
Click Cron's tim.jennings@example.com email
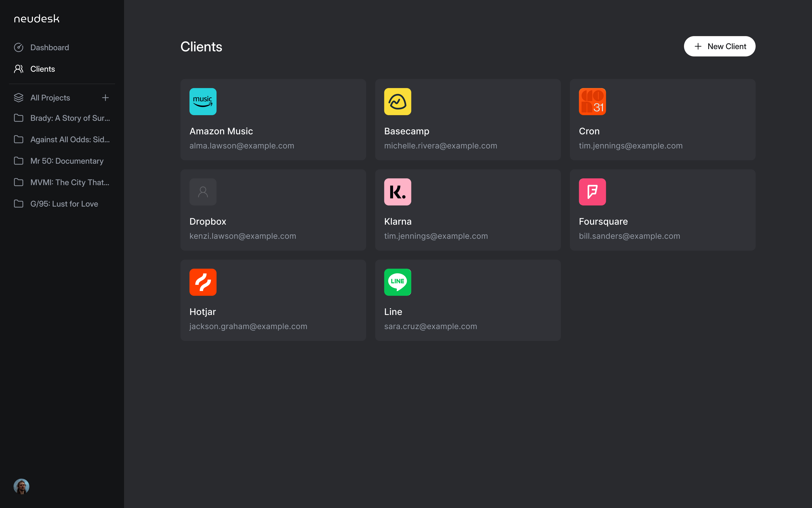click(631, 146)
